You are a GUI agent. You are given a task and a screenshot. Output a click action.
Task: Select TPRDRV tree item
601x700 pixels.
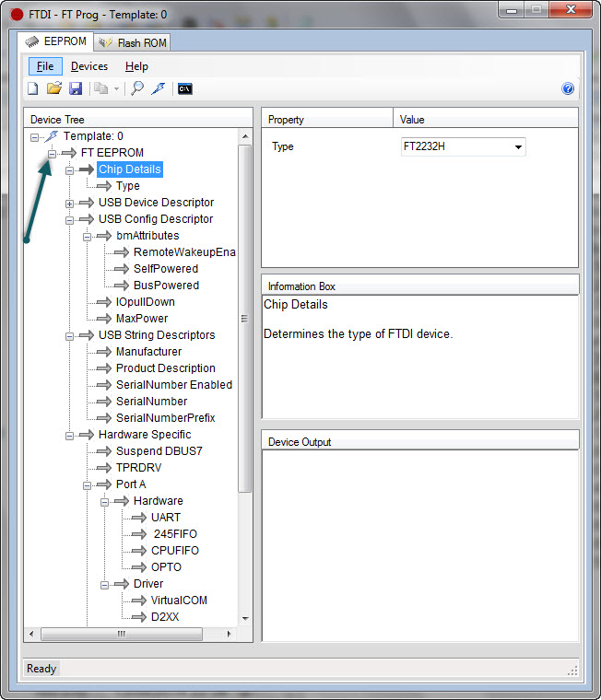coord(138,467)
